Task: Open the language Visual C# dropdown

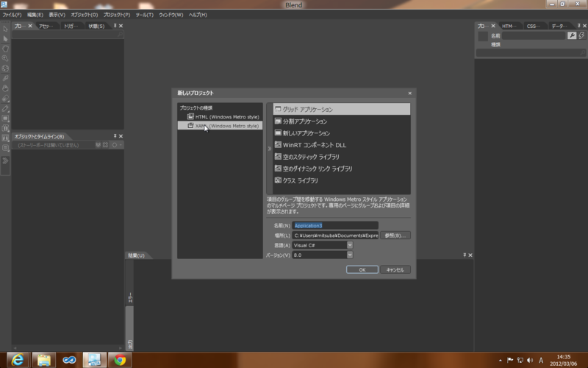Action: [350, 245]
